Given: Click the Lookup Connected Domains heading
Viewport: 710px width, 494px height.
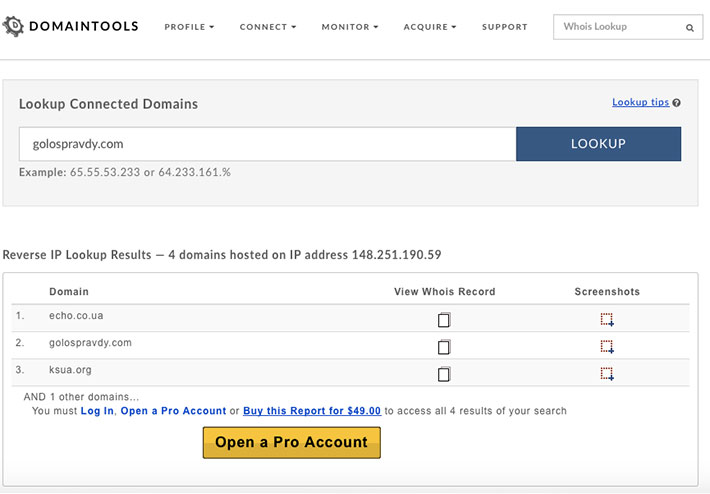Looking at the screenshot, I should tap(108, 104).
